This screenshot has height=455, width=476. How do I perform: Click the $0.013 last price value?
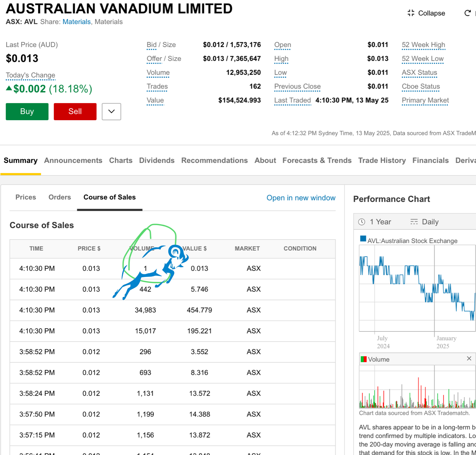pyautogui.click(x=22, y=58)
